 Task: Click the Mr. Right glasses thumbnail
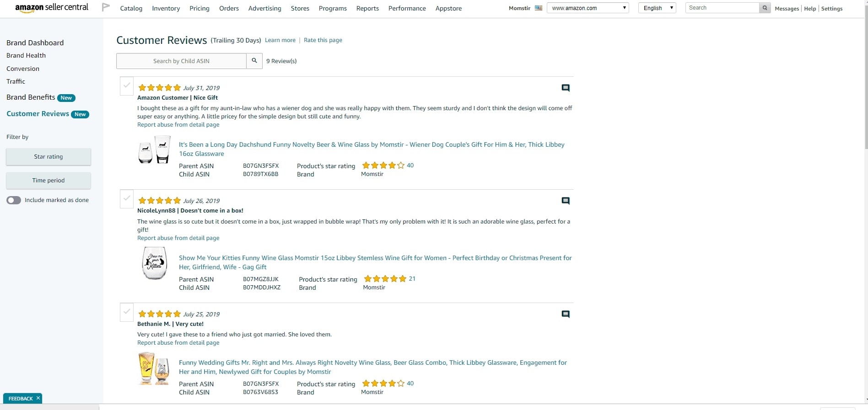pos(154,368)
